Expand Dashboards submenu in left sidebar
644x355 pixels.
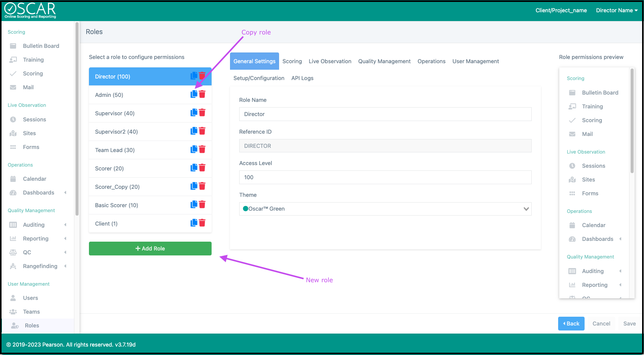pos(65,193)
